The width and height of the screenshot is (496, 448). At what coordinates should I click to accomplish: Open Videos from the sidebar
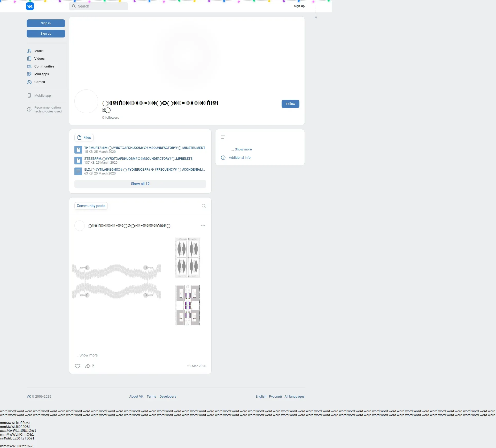(x=39, y=59)
